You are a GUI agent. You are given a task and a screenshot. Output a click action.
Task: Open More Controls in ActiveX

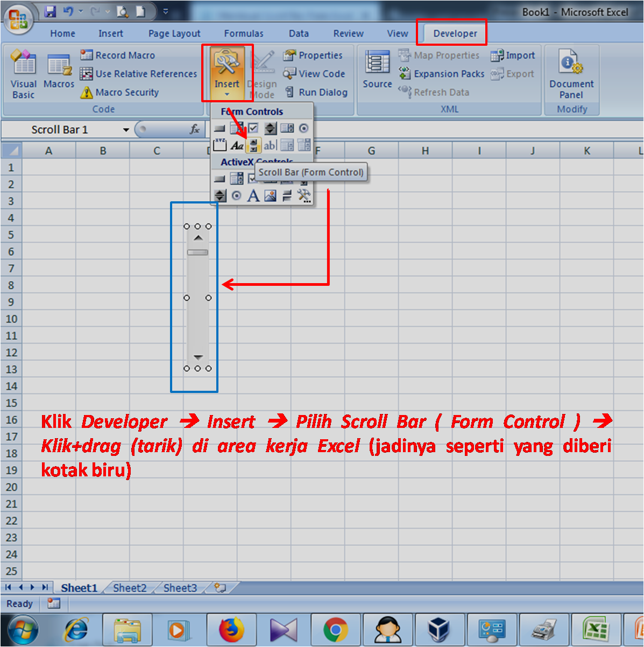pyautogui.click(x=304, y=195)
